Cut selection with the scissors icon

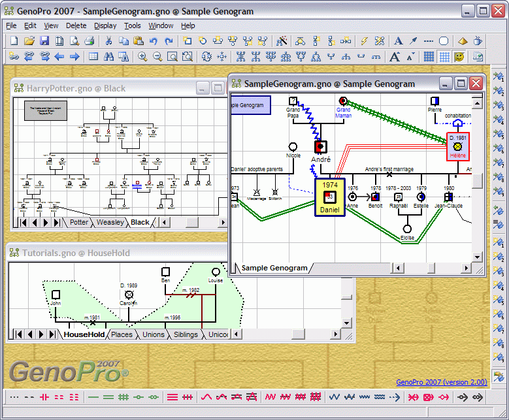(x=108, y=41)
